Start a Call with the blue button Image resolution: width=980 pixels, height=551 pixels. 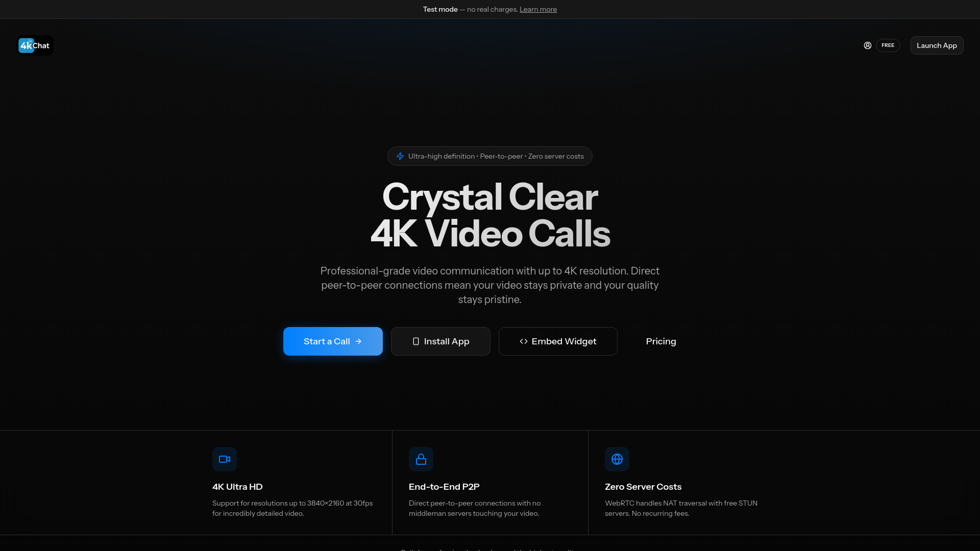[333, 341]
